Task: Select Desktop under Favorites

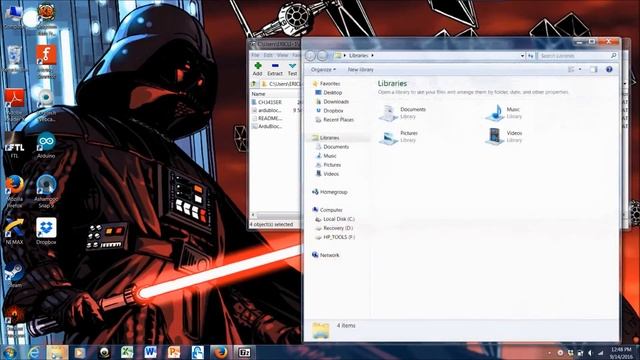Action: coord(329,93)
